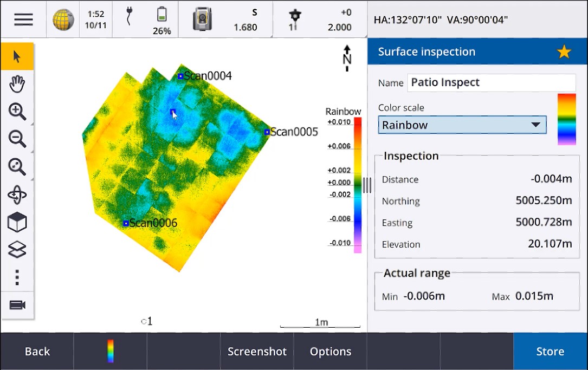
Task: Click the Back softkey
Action: (x=37, y=351)
